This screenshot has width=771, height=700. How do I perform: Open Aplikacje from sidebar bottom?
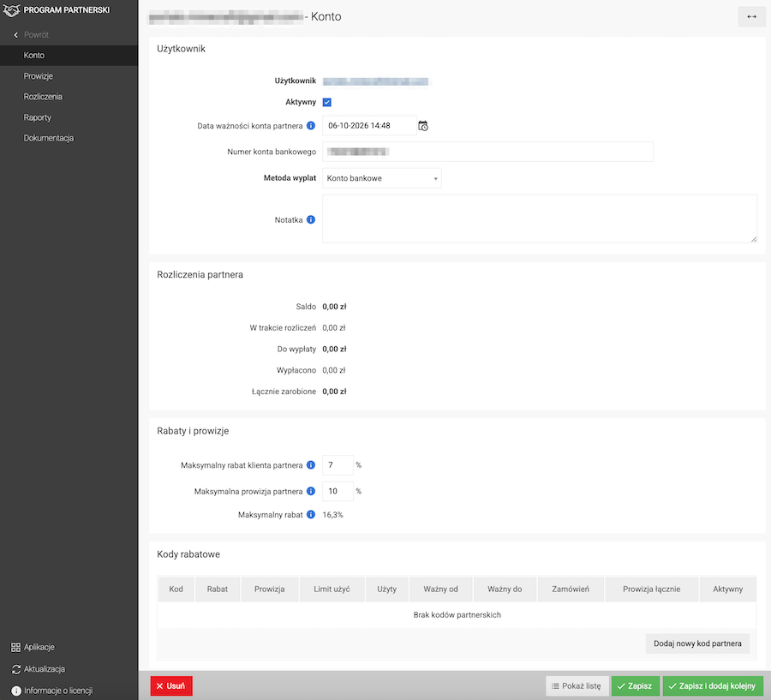coord(39,647)
